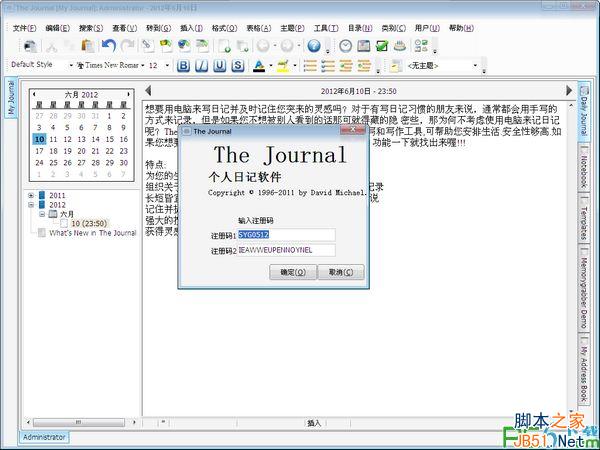Go to previous entry with left arrow
This screenshot has width=600, height=450.
pos(148,91)
